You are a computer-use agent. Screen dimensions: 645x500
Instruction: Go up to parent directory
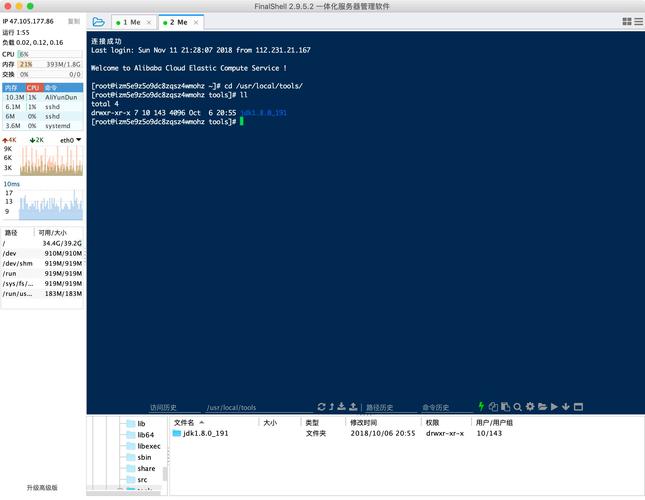click(332, 407)
